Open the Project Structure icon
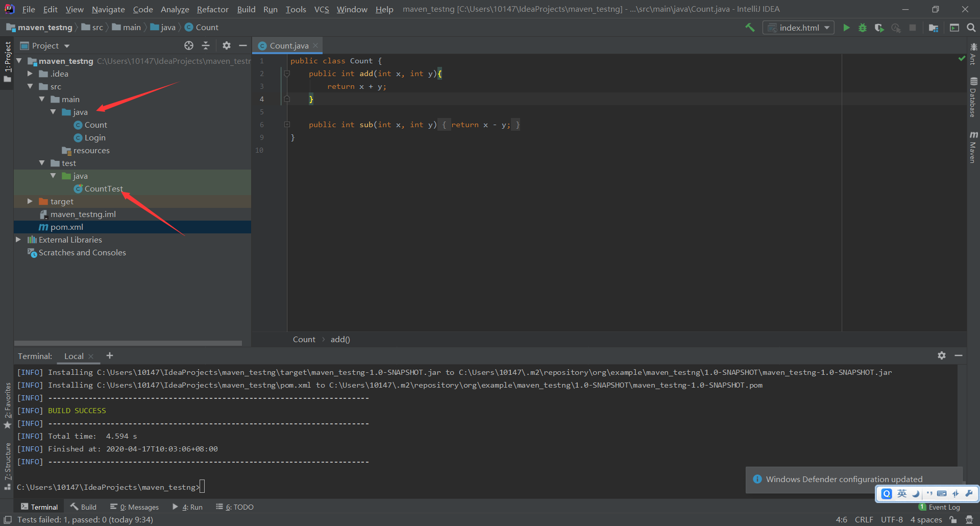Image resolution: width=980 pixels, height=526 pixels. point(934,28)
